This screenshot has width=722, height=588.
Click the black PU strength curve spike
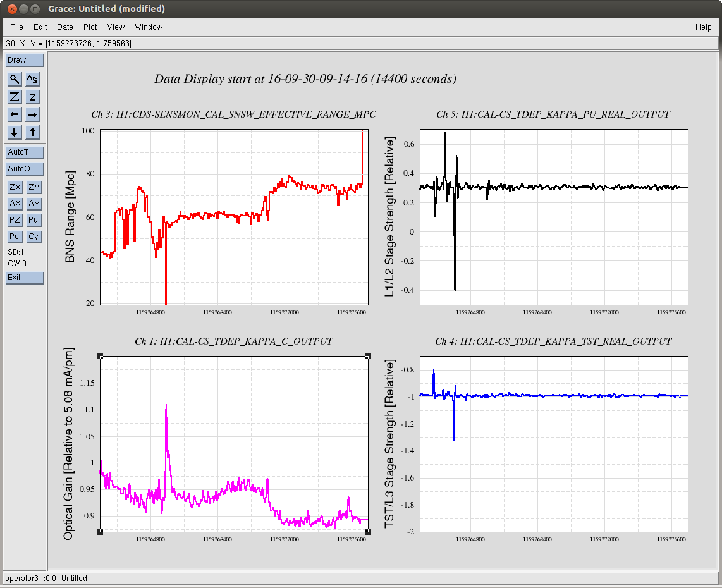pyautogui.click(x=445, y=133)
